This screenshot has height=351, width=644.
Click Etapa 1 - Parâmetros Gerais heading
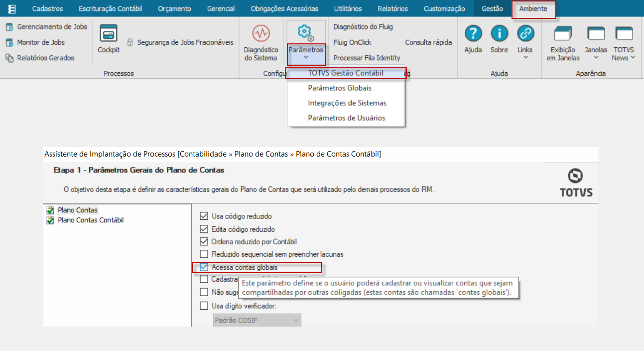pyautogui.click(x=139, y=170)
